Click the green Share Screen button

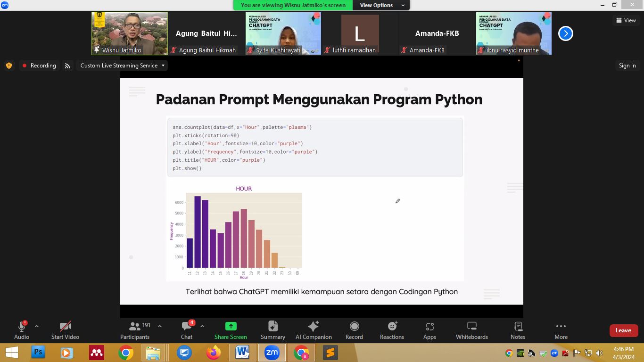tap(231, 330)
